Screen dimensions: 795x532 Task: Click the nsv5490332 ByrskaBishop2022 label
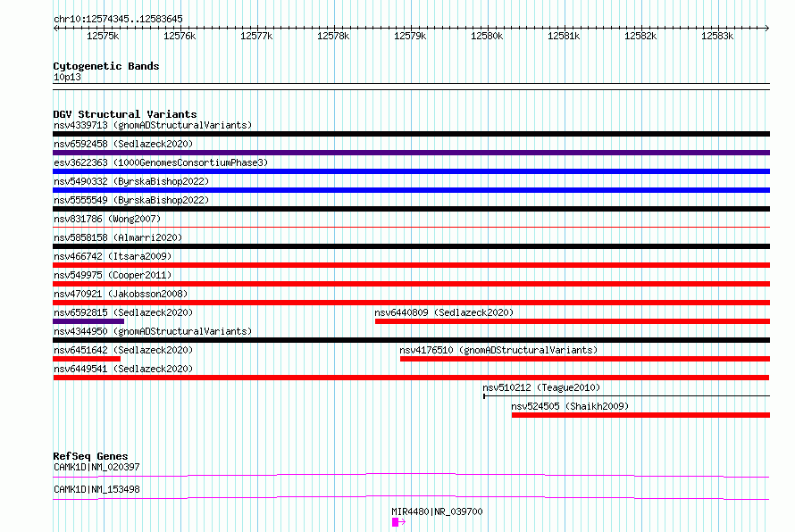coord(131,181)
